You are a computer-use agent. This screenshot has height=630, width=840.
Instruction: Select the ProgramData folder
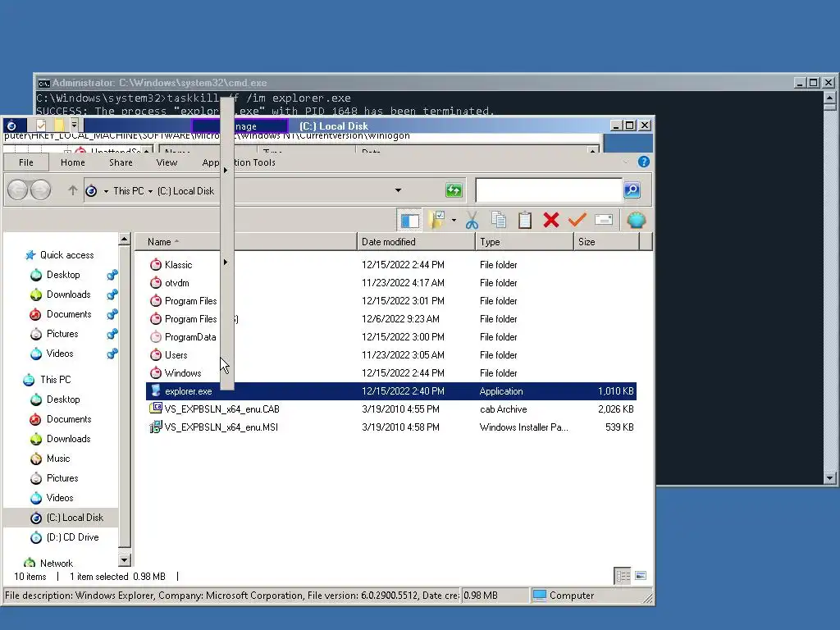(x=190, y=337)
